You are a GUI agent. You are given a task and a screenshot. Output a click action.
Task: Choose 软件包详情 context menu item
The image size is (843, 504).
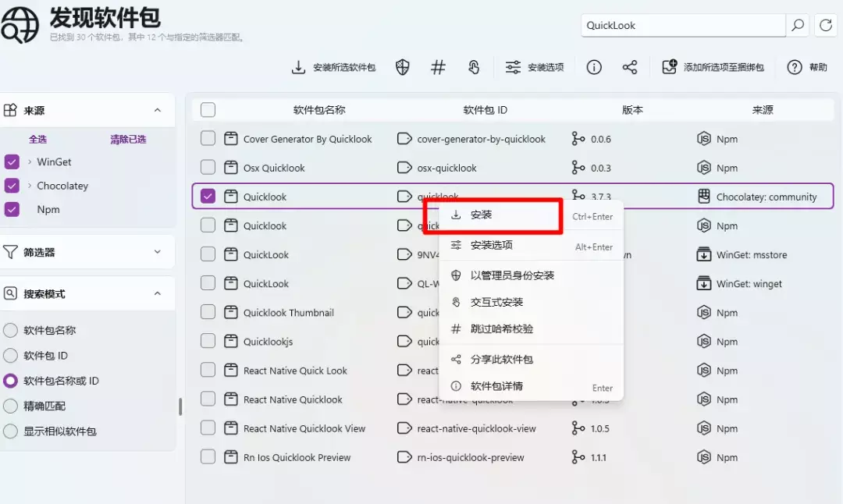[x=532, y=386]
